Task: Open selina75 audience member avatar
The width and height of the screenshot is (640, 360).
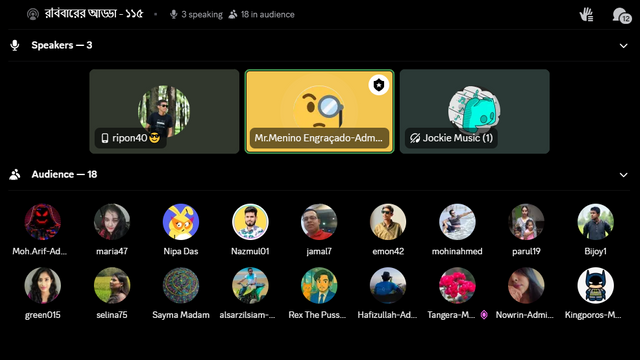Action: pyautogui.click(x=112, y=286)
